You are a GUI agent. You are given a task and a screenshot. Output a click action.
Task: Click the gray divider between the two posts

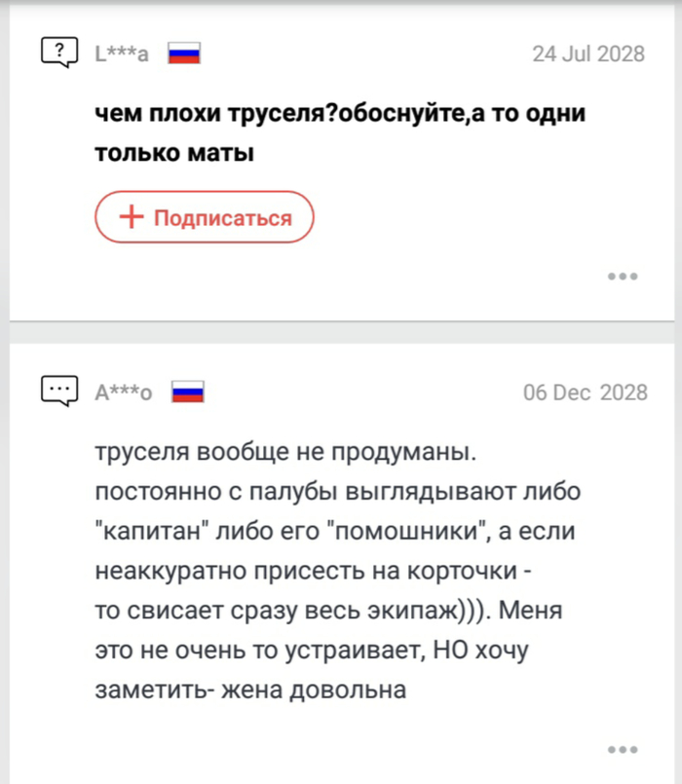pyautogui.click(x=341, y=332)
